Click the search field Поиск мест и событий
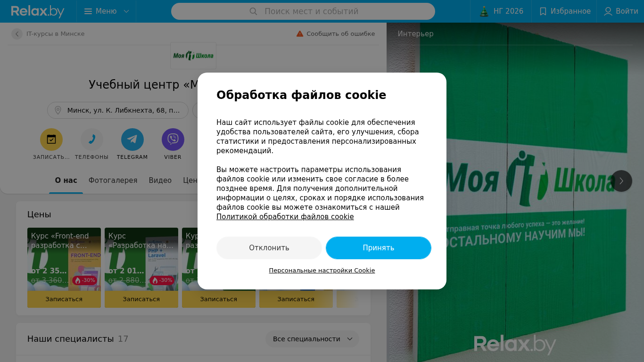The height and width of the screenshot is (362, 644). [x=303, y=11]
